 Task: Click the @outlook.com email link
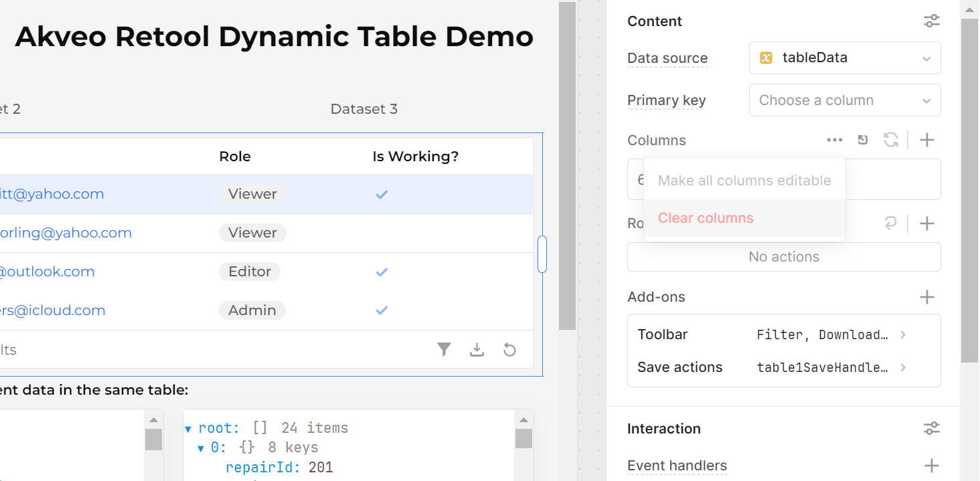(x=47, y=272)
